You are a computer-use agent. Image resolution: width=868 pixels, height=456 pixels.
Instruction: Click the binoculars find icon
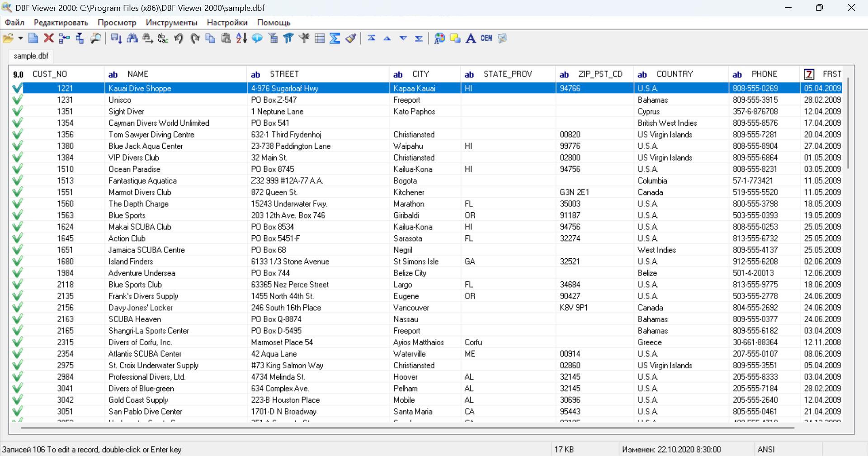coord(132,38)
